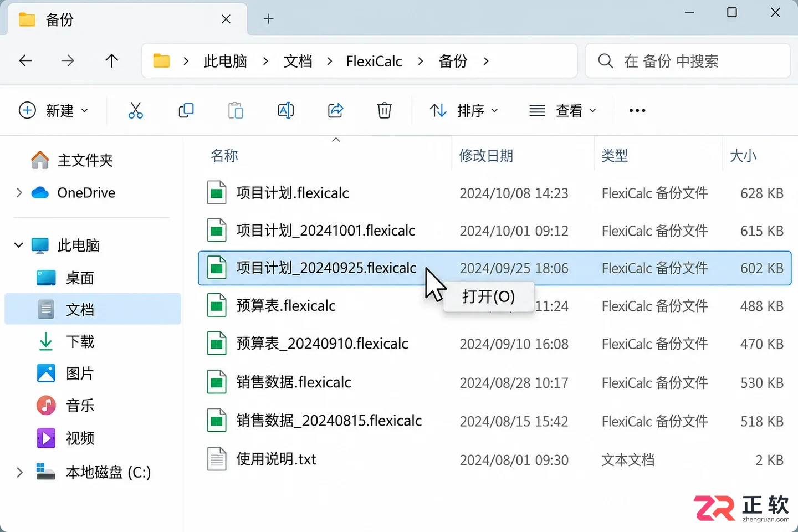
Task: Click the Rename icon in the toolbar
Action: click(285, 110)
